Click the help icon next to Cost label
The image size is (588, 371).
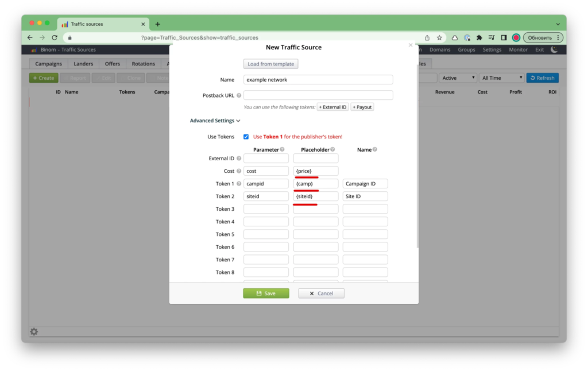(239, 171)
